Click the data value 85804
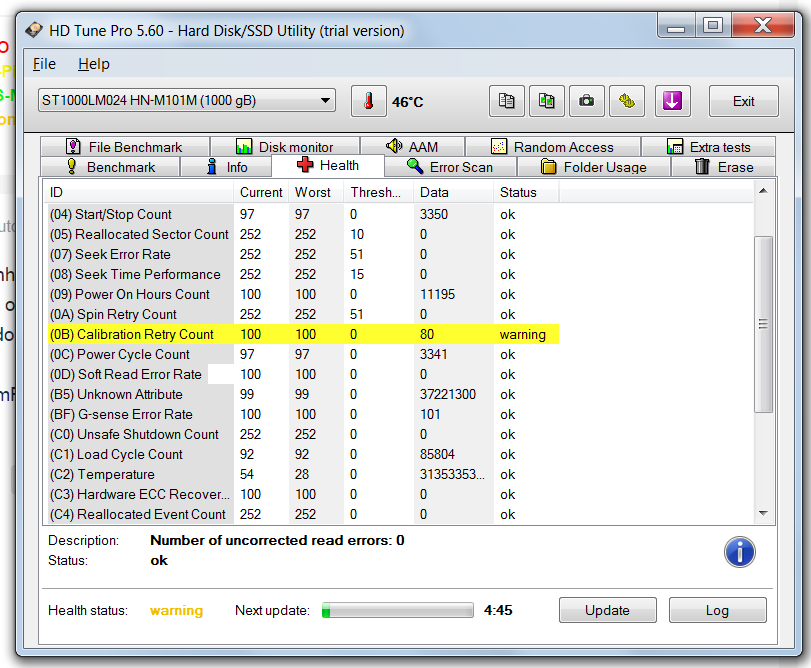 [x=437, y=454]
